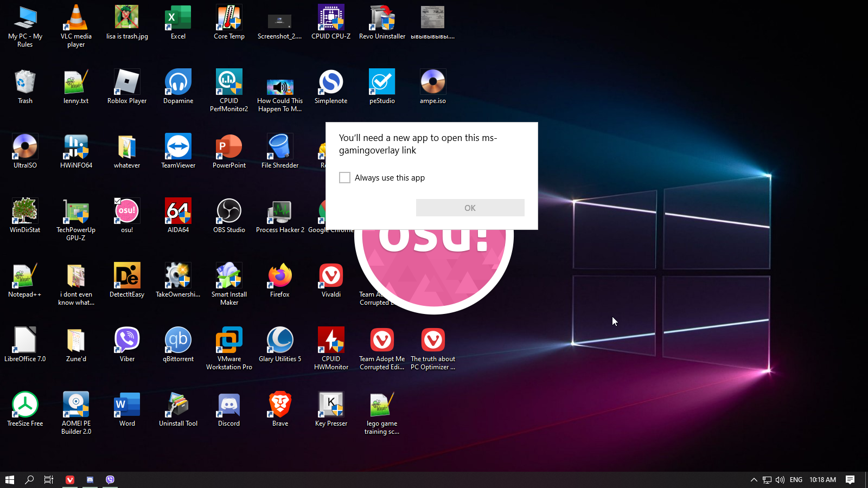Viewport: 868px width, 488px height.
Task: Open the Action Center notifications
Action: pos(850,479)
